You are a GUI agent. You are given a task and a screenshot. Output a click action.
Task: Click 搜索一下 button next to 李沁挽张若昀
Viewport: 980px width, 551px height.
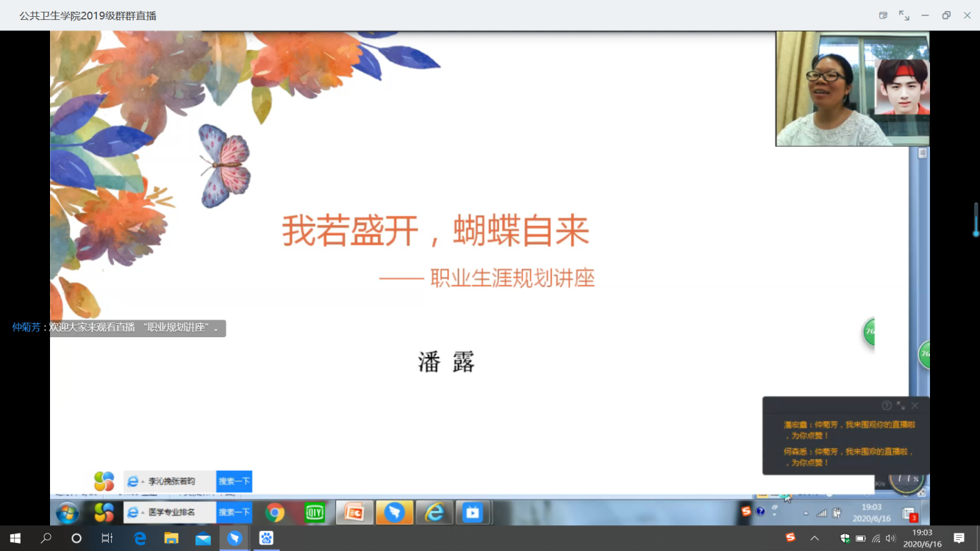[234, 481]
